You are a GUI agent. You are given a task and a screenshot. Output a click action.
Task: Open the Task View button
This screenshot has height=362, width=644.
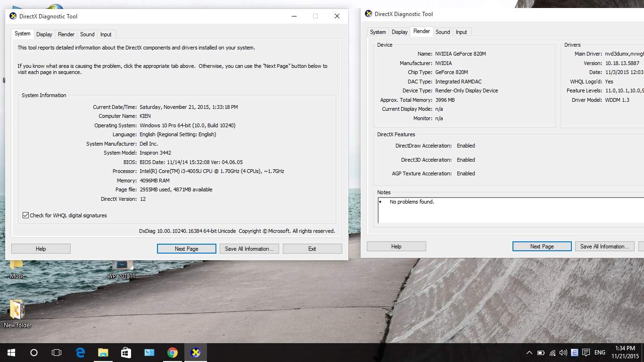(57, 352)
